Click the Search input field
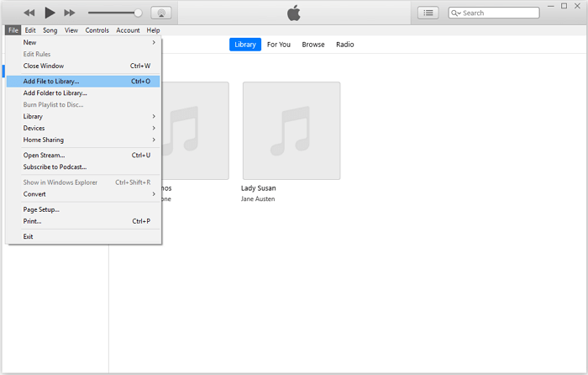The width and height of the screenshot is (588, 375). click(x=494, y=13)
